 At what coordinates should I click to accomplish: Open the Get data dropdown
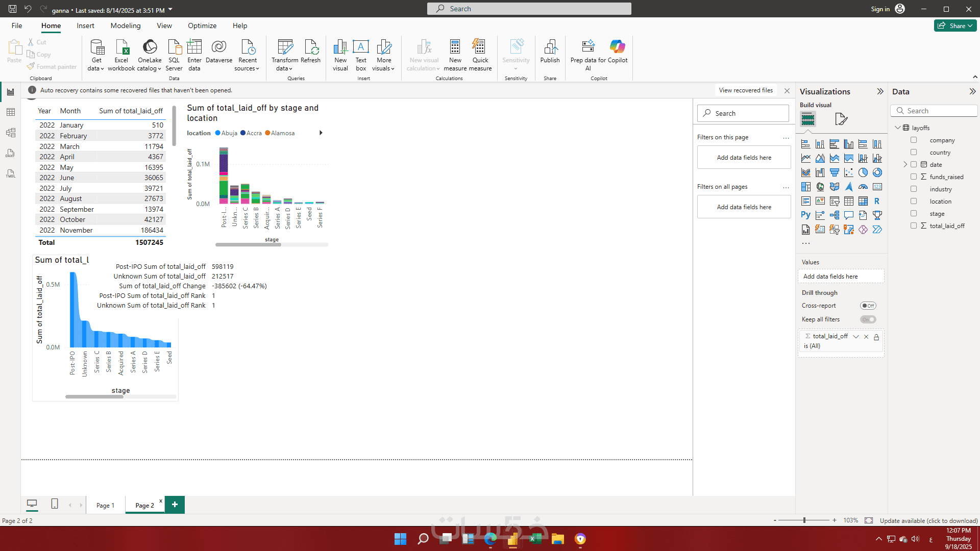96,64
